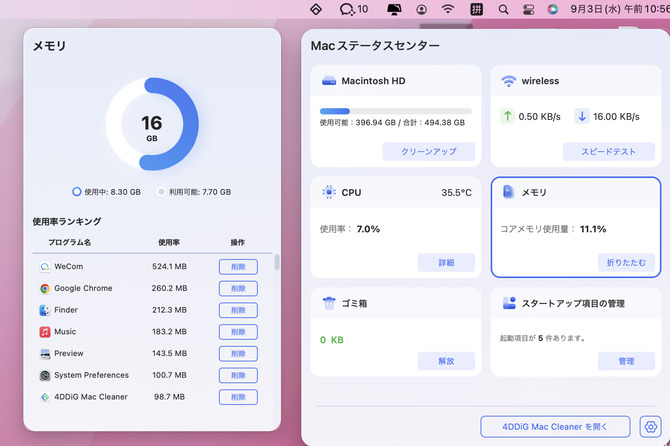
Task: Click the 16.00 KB/s download speed
Action: coord(616,117)
